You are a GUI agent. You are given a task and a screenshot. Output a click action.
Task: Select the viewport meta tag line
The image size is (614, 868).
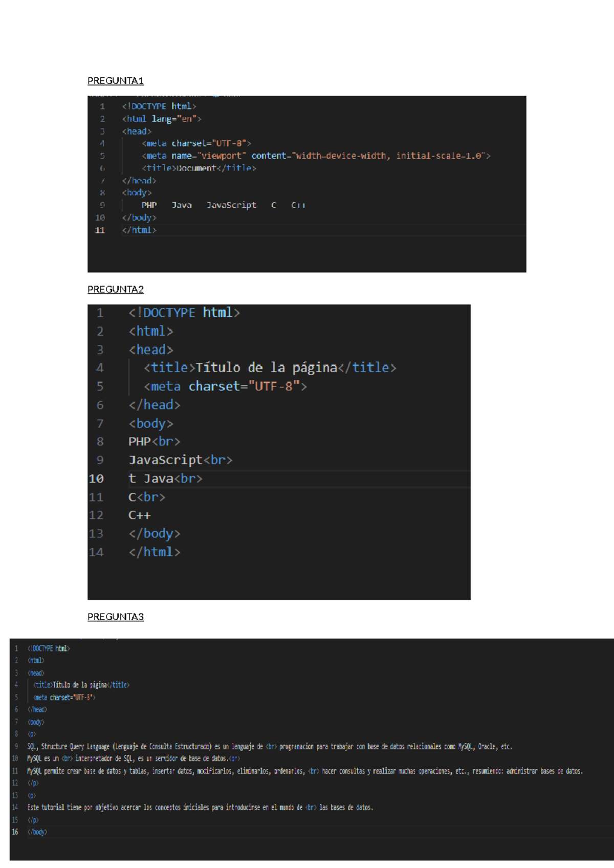(x=315, y=156)
